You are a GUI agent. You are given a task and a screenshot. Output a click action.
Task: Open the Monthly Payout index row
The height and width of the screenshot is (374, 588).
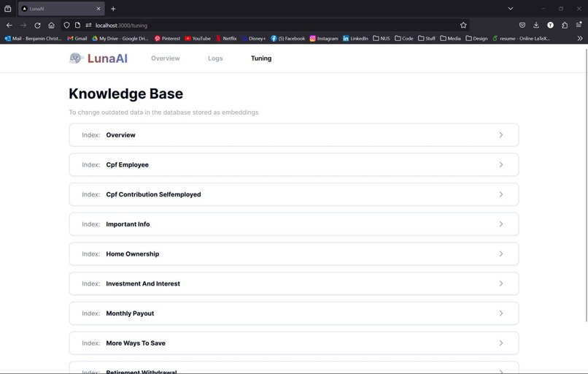tap(294, 313)
